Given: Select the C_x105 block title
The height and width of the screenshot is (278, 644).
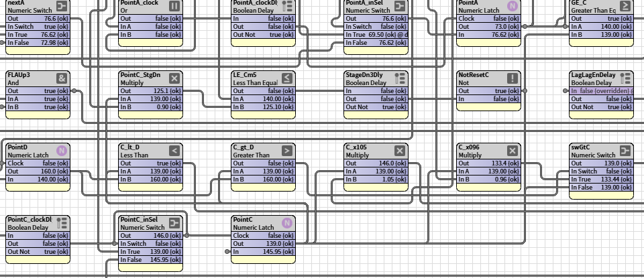Looking at the screenshot, I should pos(356,147).
